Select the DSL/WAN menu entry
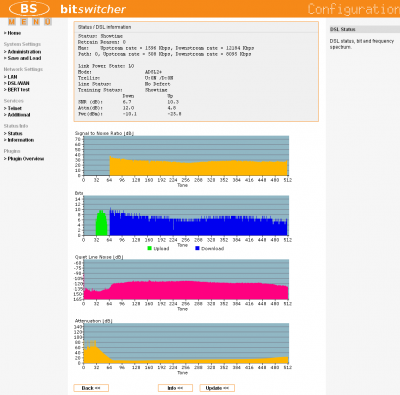This screenshot has width=400, height=395. point(18,83)
